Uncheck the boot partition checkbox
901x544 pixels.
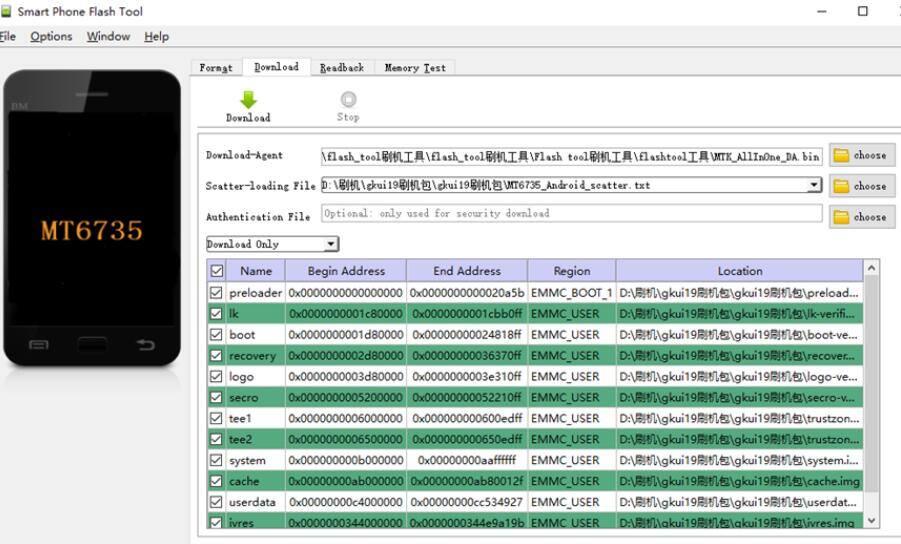216,334
